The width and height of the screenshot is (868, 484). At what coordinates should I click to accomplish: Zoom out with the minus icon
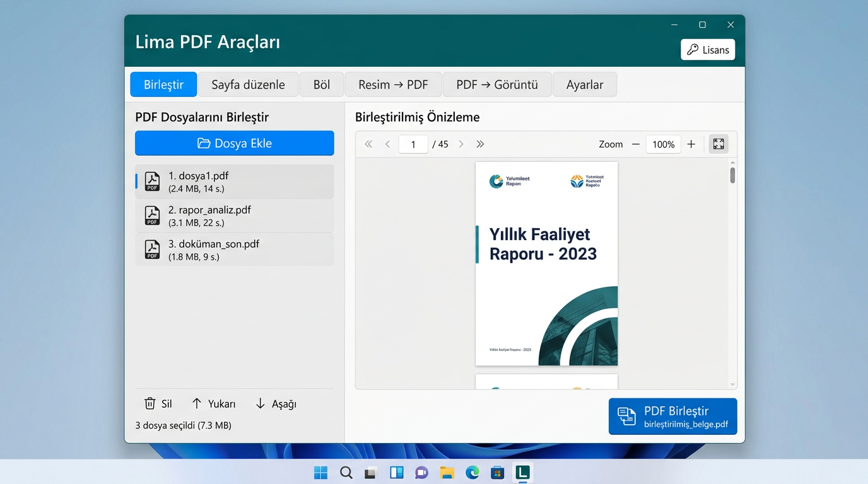tap(636, 144)
